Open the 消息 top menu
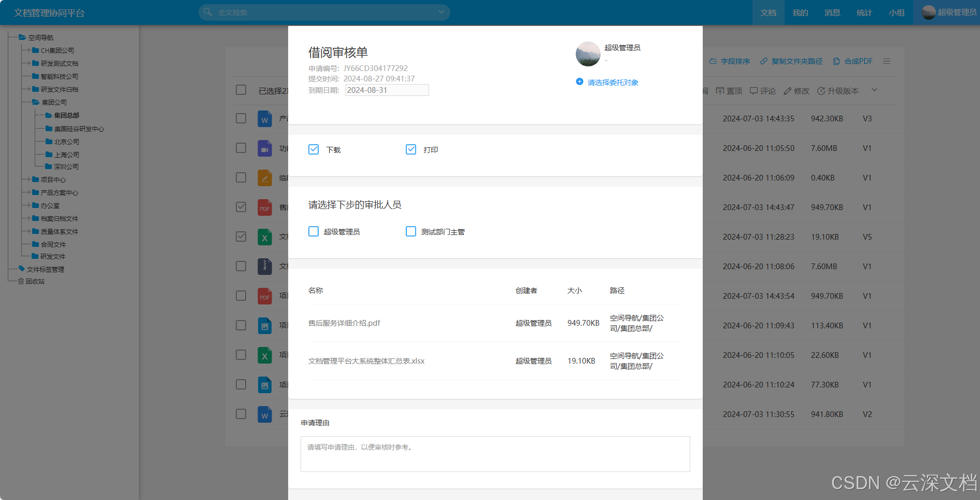 point(832,12)
